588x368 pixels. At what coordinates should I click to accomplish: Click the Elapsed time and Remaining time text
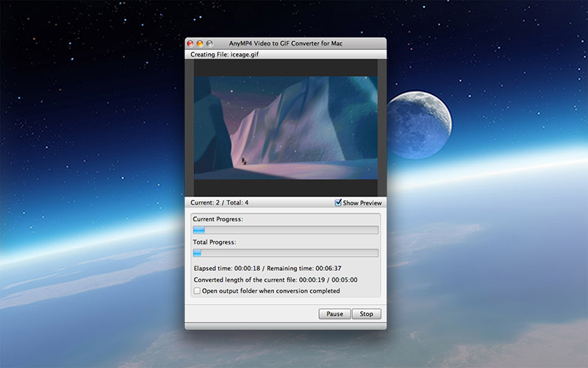tap(268, 268)
